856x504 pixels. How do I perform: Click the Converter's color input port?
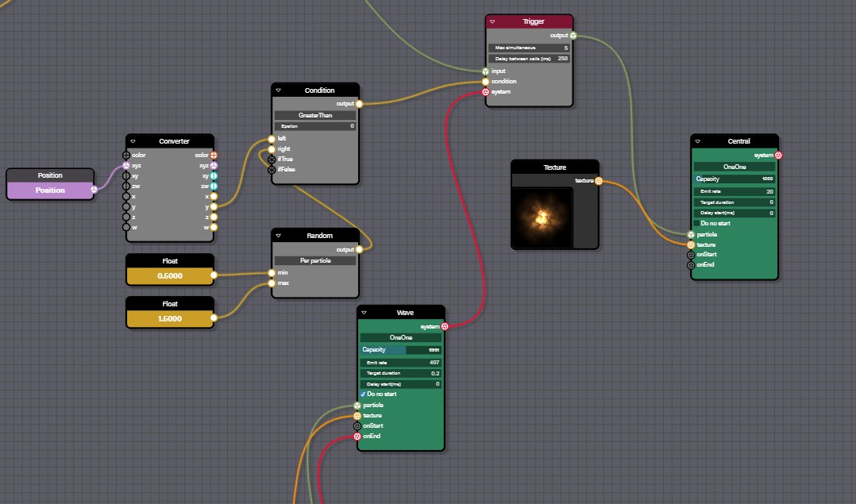[x=126, y=156]
